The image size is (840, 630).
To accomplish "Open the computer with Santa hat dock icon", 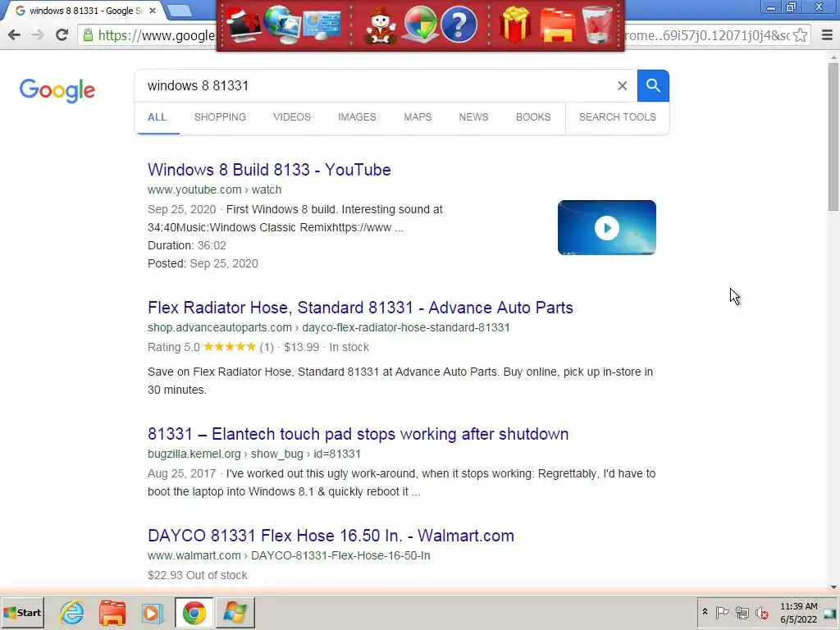I will 244,25.
